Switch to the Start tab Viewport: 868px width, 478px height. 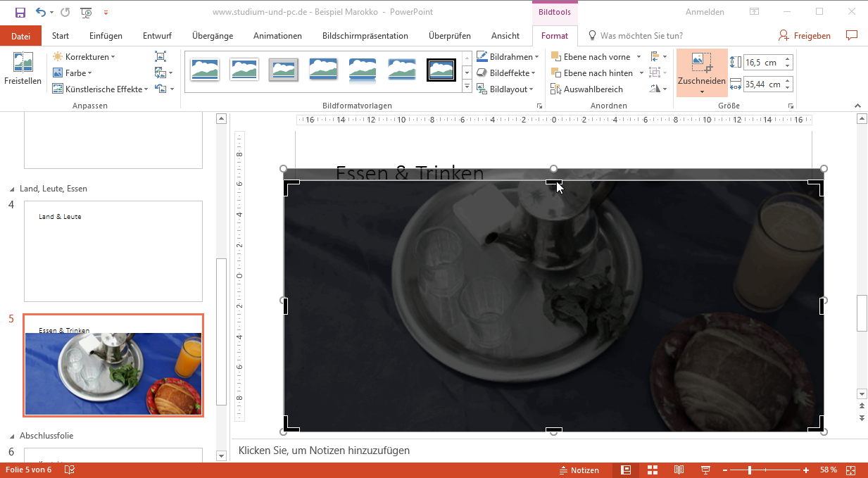point(61,36)
